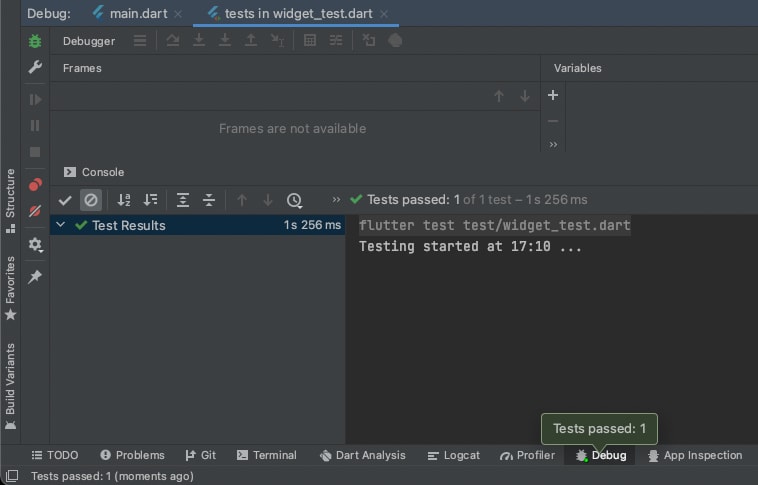
Task: Click the flutter test command line
Action: tap(495, 225)
